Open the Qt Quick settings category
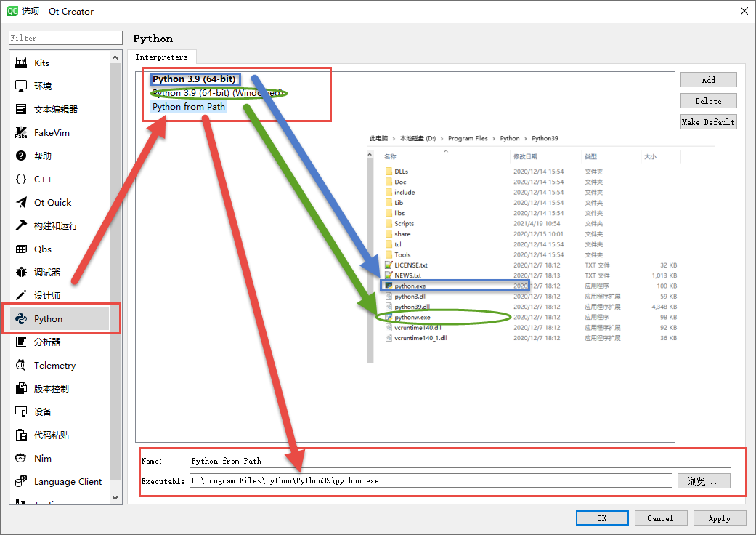 click(x=60, y=203)
